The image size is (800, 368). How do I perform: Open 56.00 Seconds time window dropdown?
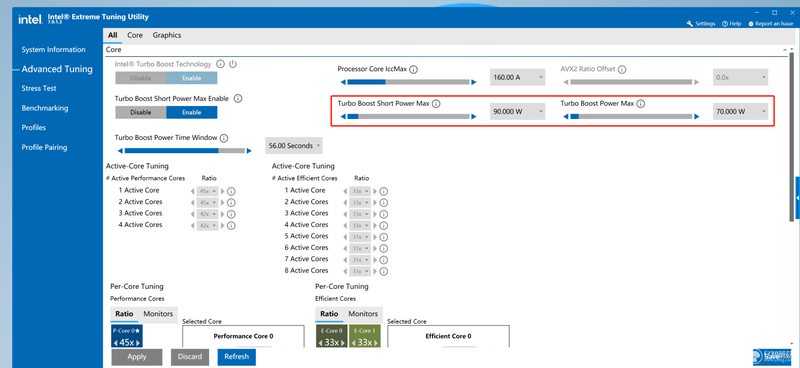point(294,145)
